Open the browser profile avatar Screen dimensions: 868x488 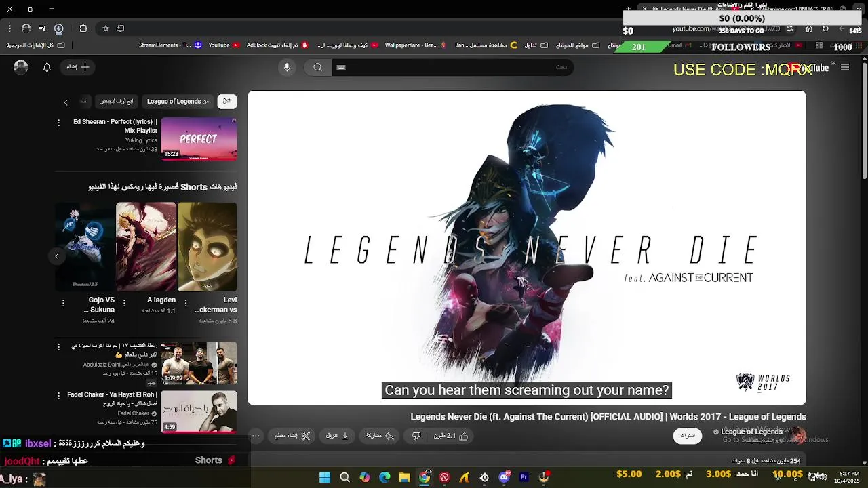(x=26, y=28)
